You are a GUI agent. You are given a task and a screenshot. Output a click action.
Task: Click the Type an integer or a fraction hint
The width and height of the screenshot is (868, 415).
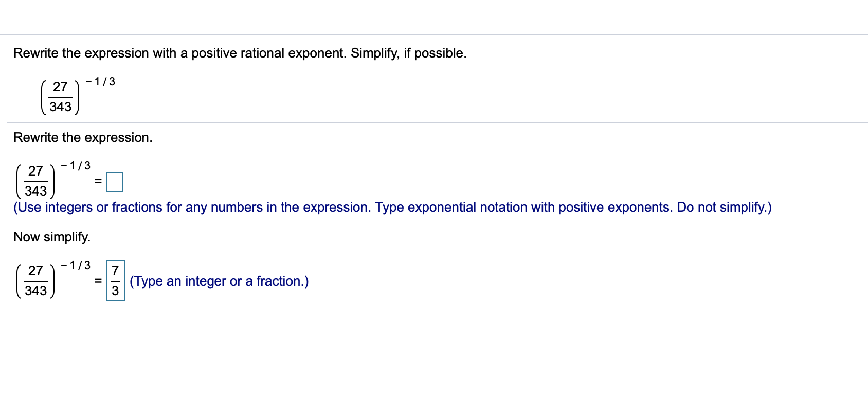click(x=220, y=281)
